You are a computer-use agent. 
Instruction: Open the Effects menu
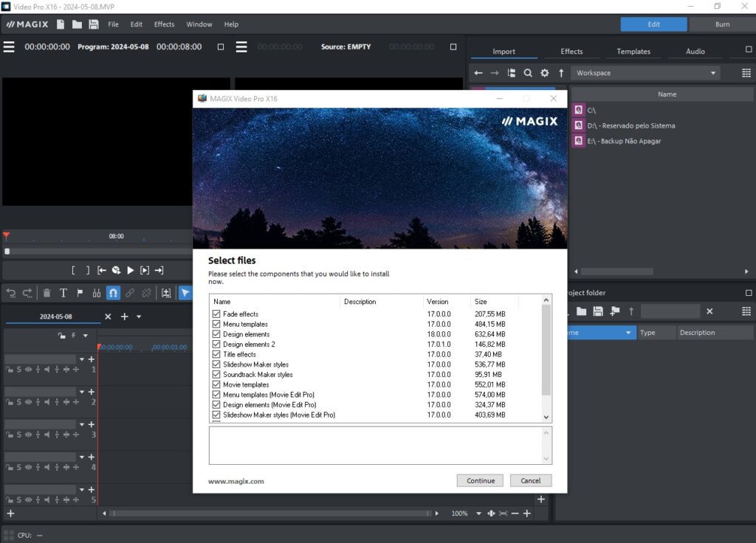point(164,24)
